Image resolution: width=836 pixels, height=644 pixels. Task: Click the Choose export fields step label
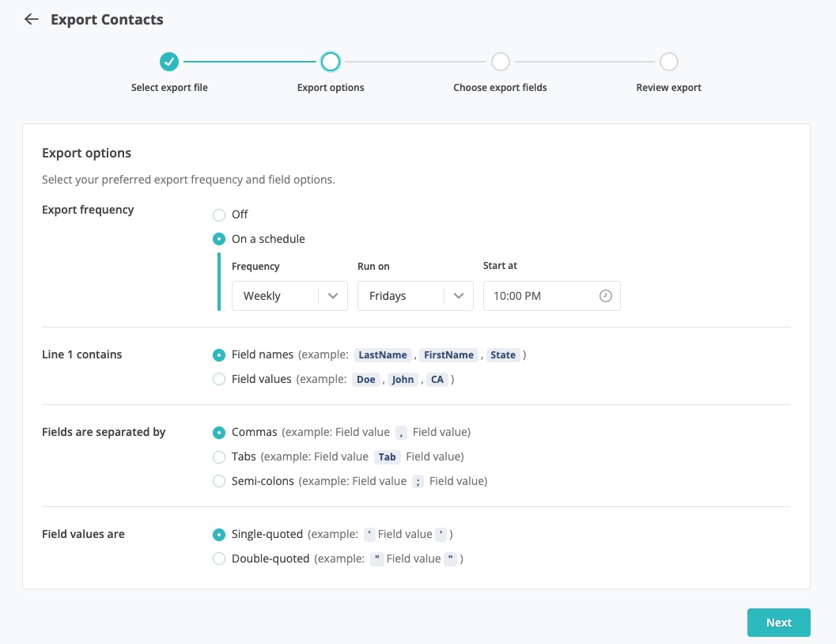point(500,88)
